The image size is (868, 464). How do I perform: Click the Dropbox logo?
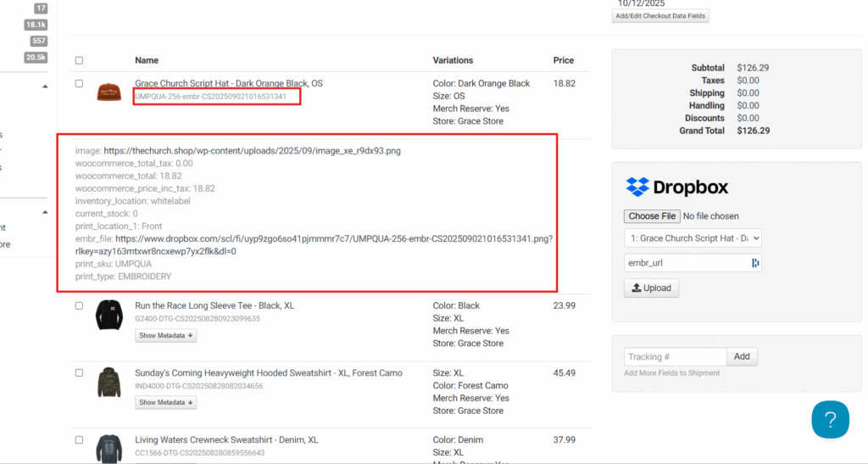coord(676,187)
